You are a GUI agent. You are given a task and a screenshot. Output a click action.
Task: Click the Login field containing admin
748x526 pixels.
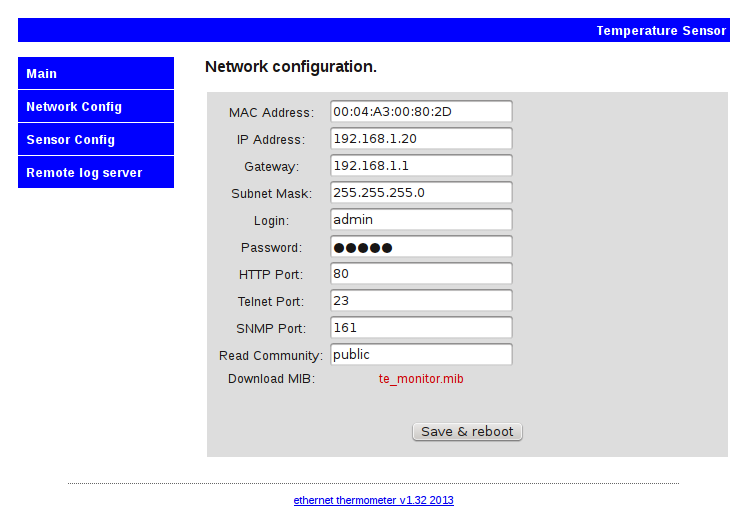click(x=421, y=220)
